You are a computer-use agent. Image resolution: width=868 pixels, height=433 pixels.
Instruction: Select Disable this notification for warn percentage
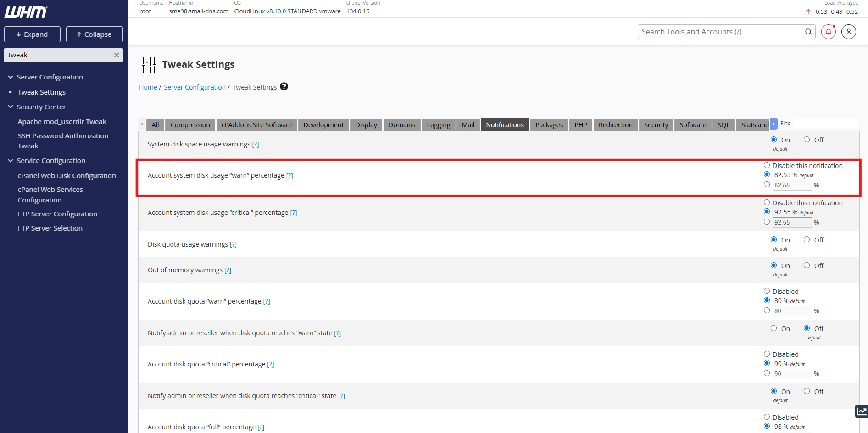(x=767, y=165)
